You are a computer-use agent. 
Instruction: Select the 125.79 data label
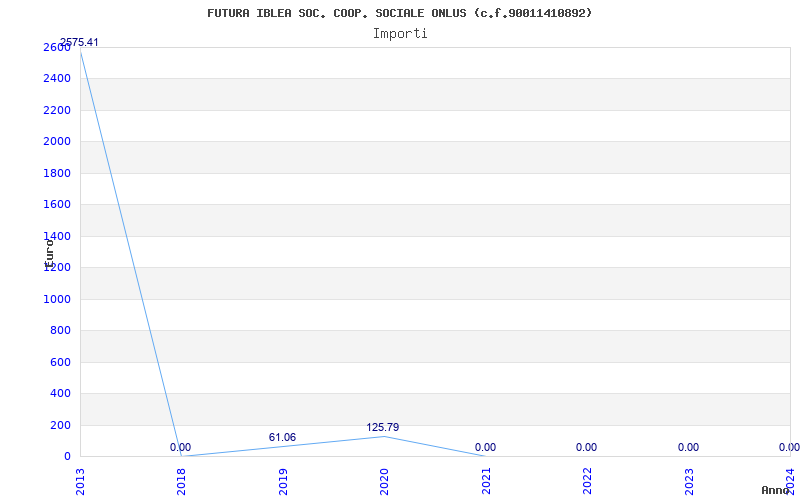click(x=383, y=427)
